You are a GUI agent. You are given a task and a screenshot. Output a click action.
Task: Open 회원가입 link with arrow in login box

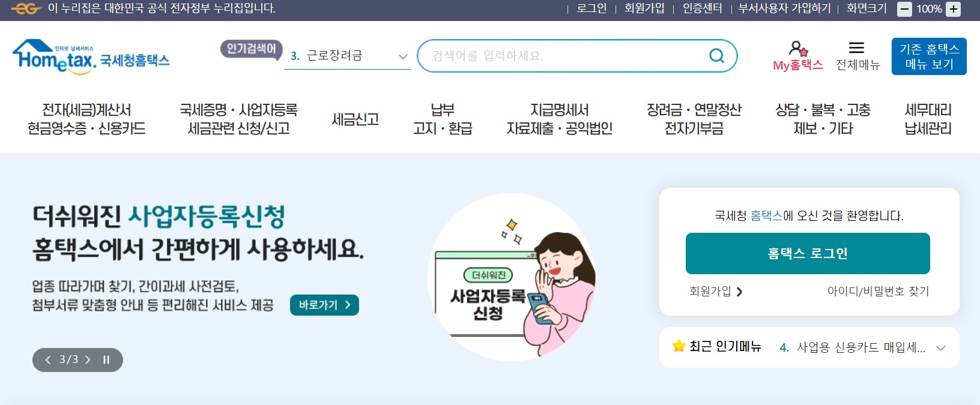(x=716, y=292)
